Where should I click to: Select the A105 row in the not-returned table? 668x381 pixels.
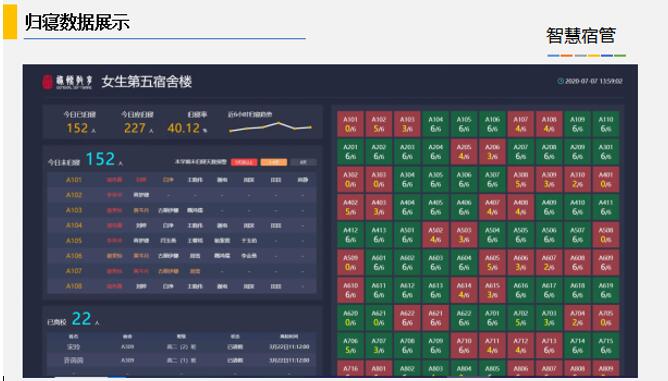pyautogui.click(x=182, y=241)
